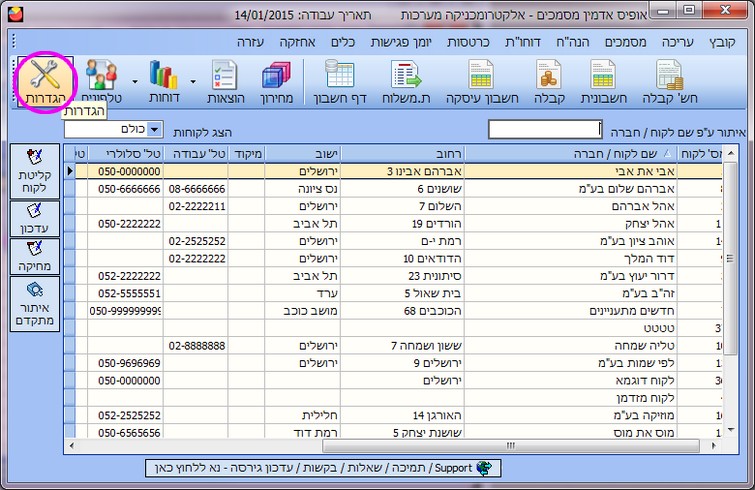Click the Support / תמיכה bottom button
The width and height of the screenshot is (755, 490).
[323, 468]
